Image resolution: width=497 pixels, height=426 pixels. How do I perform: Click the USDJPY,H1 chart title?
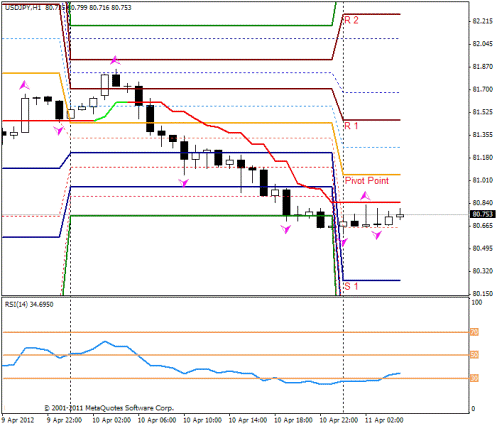coord(23,7)
